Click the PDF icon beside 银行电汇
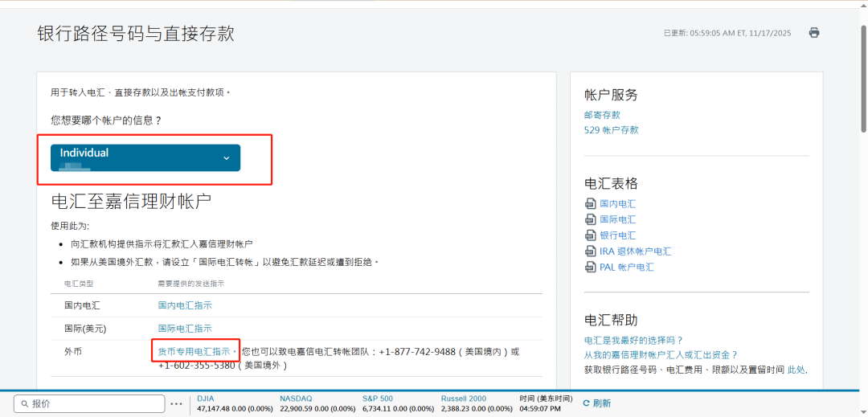Screen dimensions: 868x417 pyautogui.click(x=590, y=235)
